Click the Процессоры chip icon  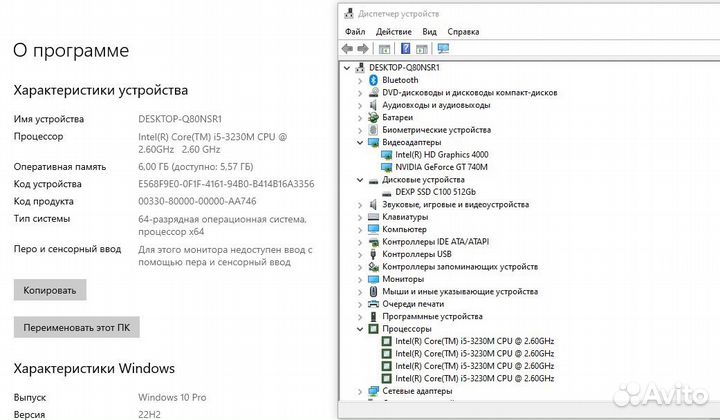pos(373,329)
